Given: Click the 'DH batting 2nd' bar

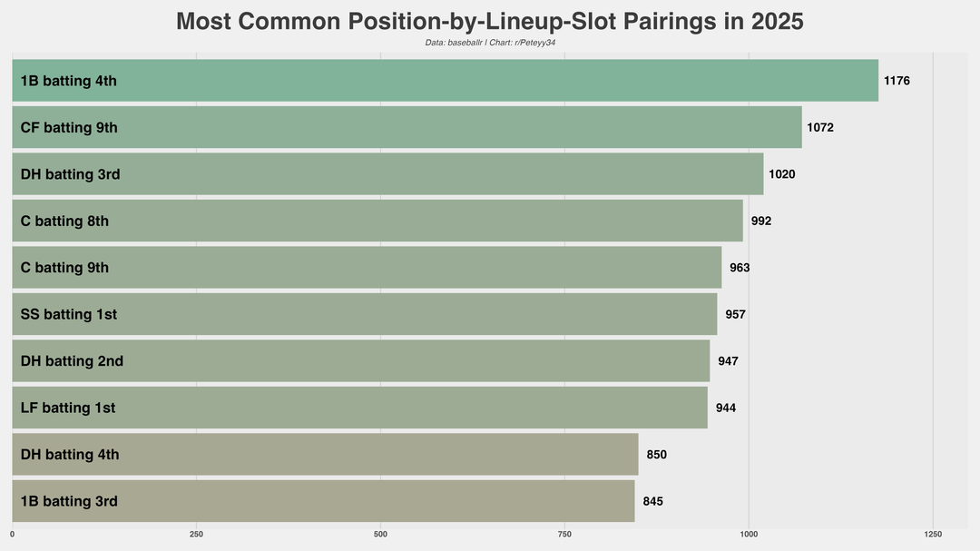Looking at the screenshot, I should tap(360, 361).
